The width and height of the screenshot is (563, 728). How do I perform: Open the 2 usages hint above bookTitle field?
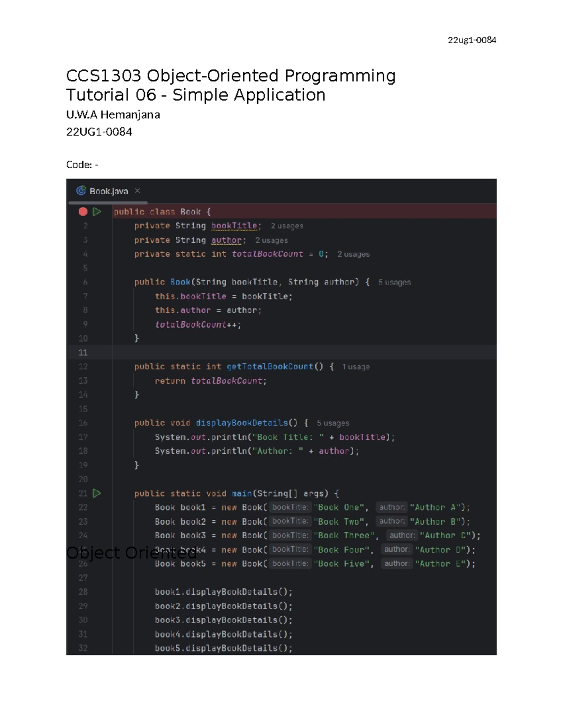pyautogui.click(x=287, y=225)
